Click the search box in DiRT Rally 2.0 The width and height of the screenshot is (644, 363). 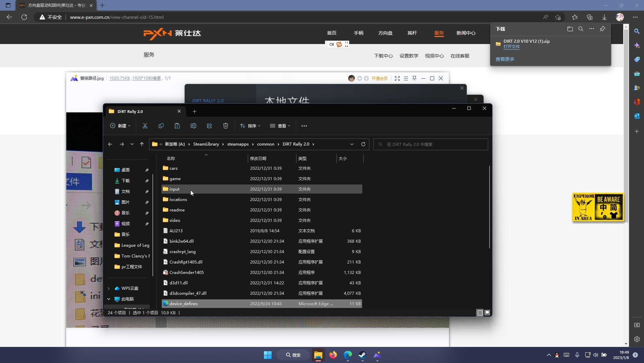430,144
